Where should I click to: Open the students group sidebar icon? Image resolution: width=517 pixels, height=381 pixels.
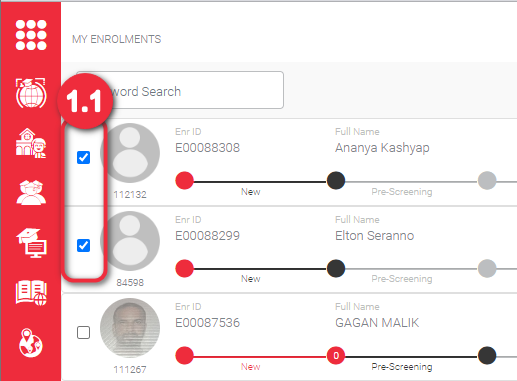(x=31, y=192)
